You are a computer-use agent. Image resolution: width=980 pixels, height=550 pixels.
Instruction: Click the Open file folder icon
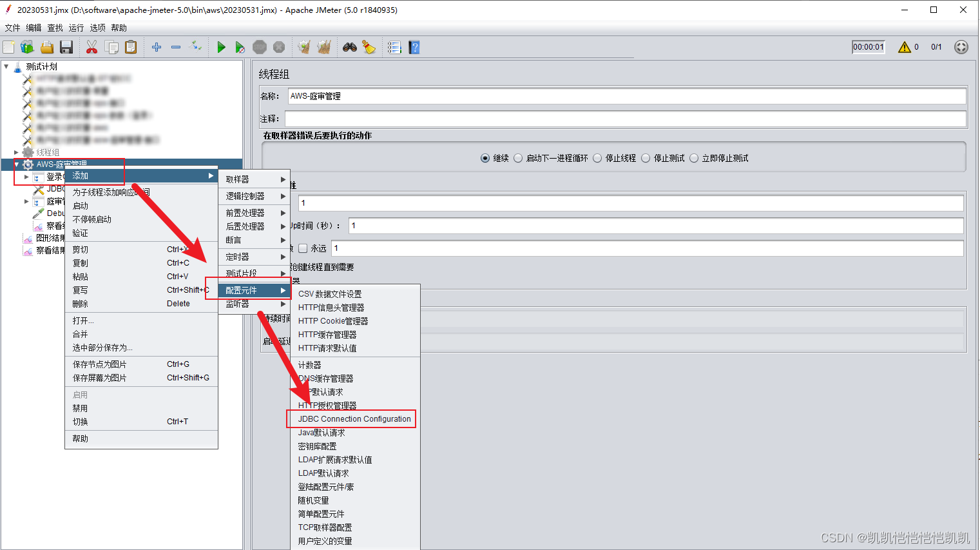click(x=47, y=47)
